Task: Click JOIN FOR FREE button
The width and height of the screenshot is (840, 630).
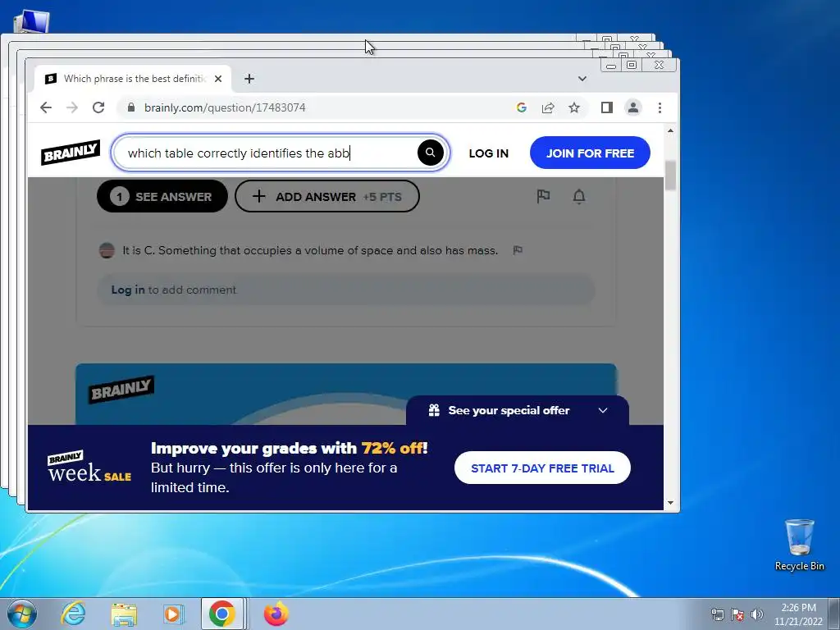Action: (590, 153)
